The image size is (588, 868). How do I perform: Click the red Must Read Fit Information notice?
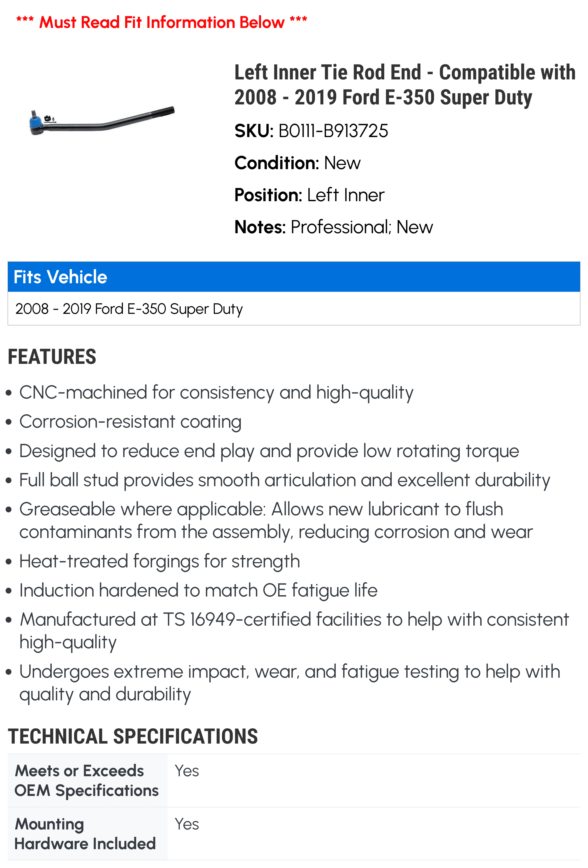[162, 22]
